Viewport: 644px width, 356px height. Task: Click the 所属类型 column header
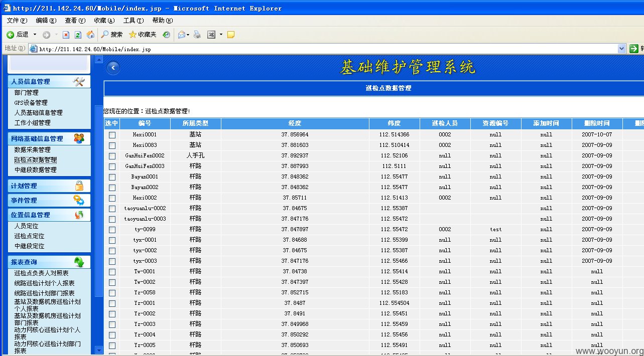[x=195, y=123]
